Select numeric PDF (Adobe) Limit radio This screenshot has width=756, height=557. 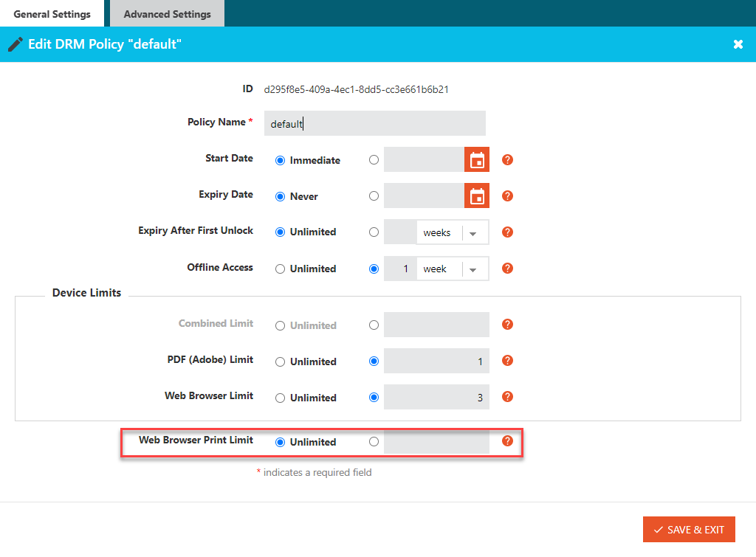pos(374,361)
